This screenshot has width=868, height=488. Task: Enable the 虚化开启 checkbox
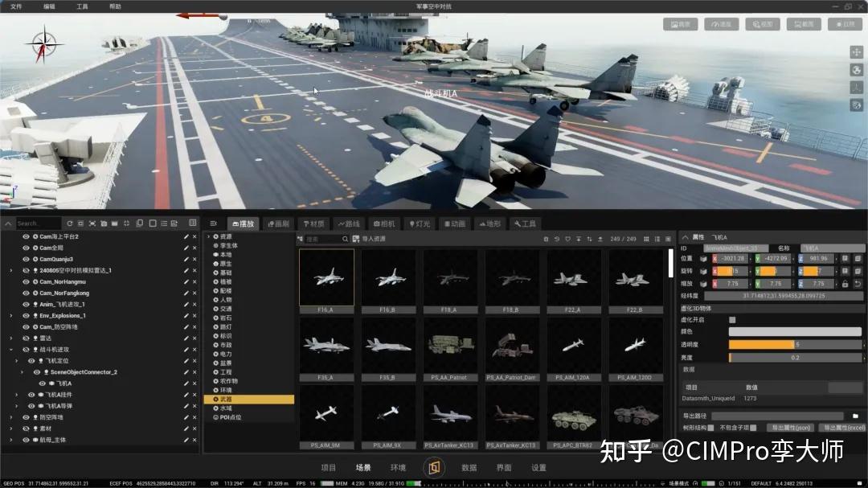731,319
